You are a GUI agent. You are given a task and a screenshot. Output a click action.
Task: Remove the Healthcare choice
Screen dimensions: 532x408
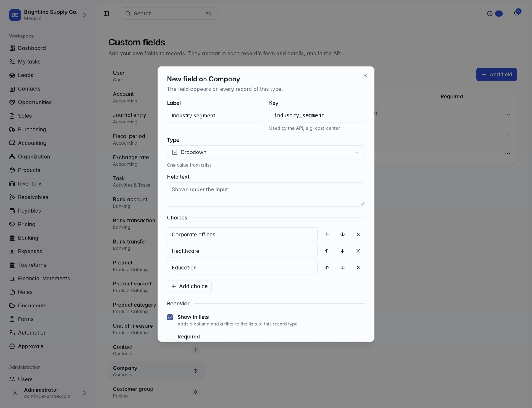click(358, 251)
